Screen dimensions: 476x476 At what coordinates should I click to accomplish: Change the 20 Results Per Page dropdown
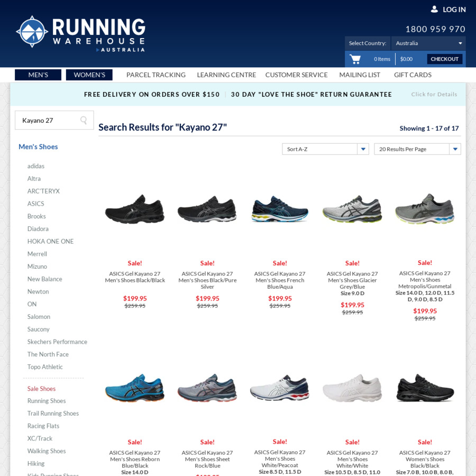417,149
